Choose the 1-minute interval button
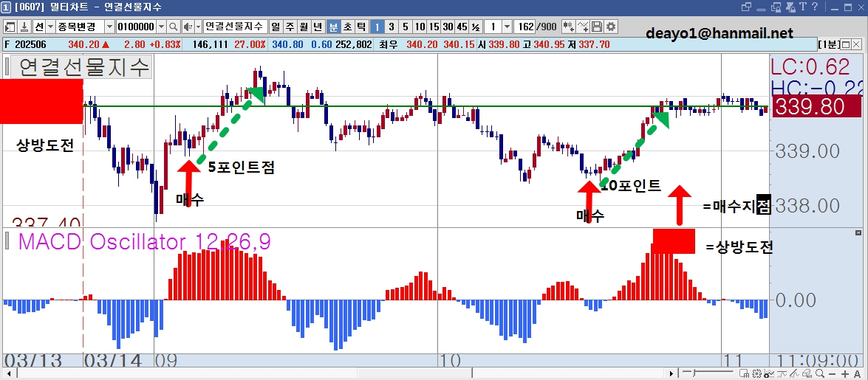The width and height of the screenshot is (868, 380). click(377, 27)
